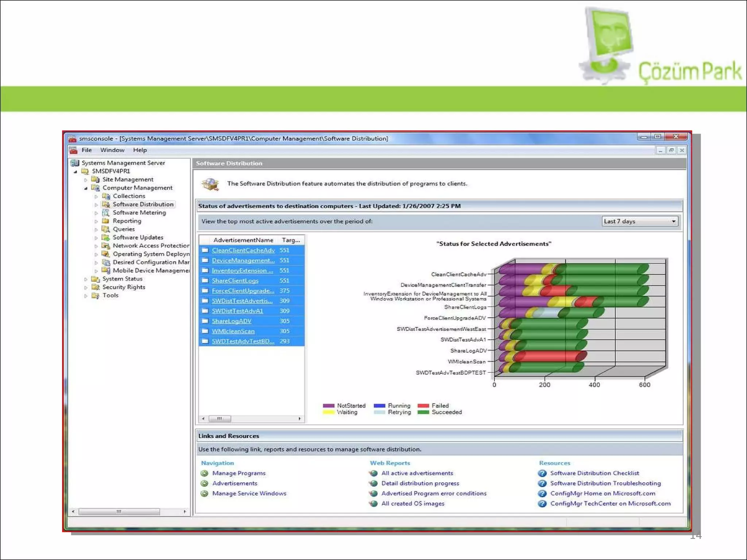The image size is (747, 560).
Task: Expand the Site Management tree node
Action: tap(86, 180)
